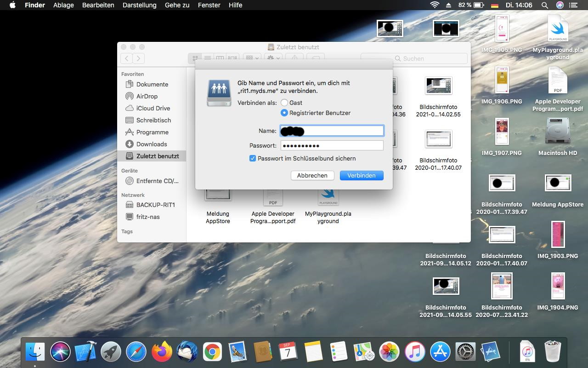
Task: Switch Finder to gallery view
Action: tap(232, 58)
